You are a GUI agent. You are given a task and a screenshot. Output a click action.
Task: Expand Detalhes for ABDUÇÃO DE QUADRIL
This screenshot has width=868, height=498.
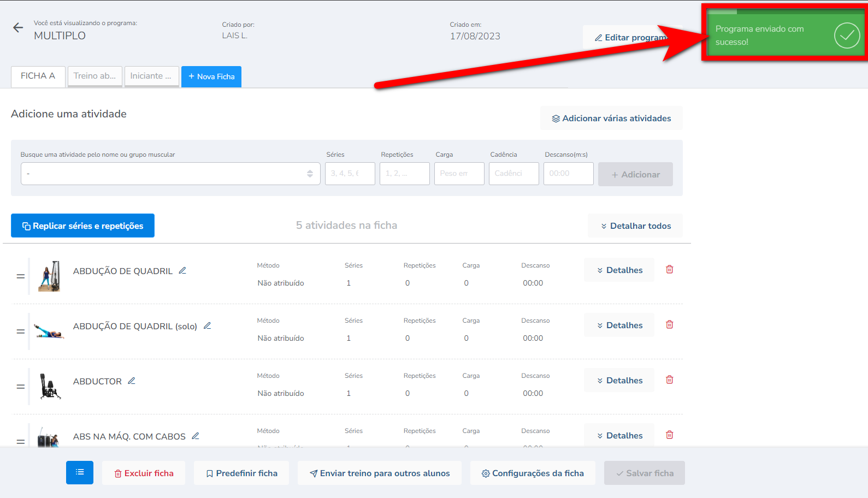point(619,270)
